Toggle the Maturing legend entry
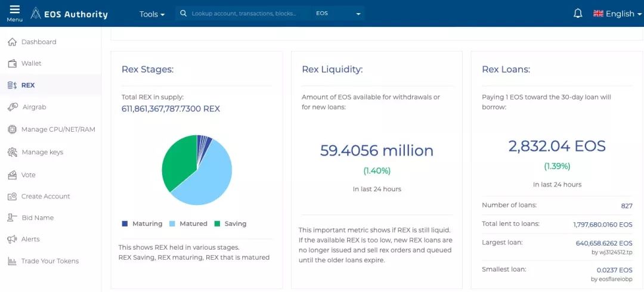This screenshot has height=292, width=644. click(x=142, y=224)
